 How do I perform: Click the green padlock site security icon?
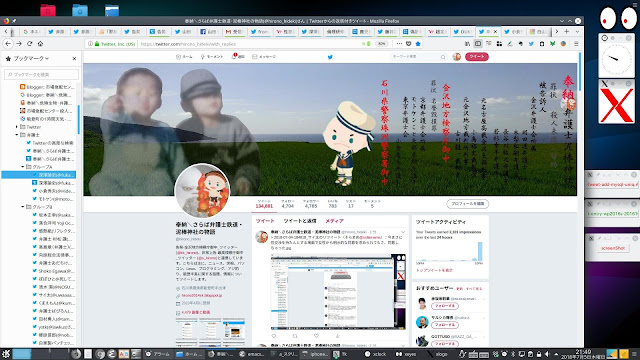tap(97, 44)
